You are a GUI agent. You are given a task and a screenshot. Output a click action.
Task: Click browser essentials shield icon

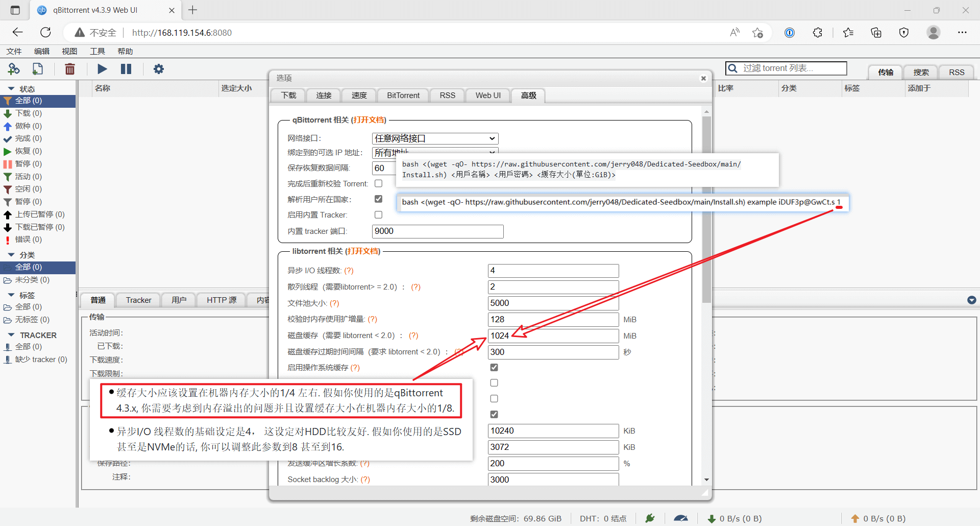click(x=904, y=32)
